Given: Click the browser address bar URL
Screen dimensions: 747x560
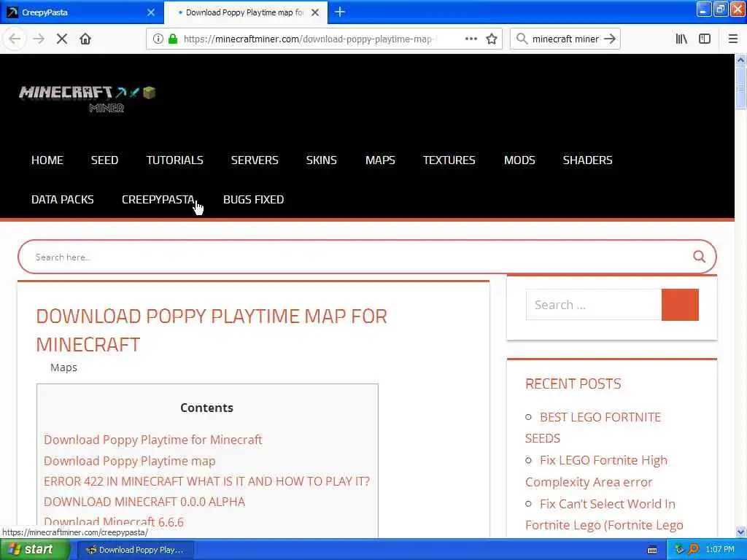Looking at the screenshot, I should 309,39.
